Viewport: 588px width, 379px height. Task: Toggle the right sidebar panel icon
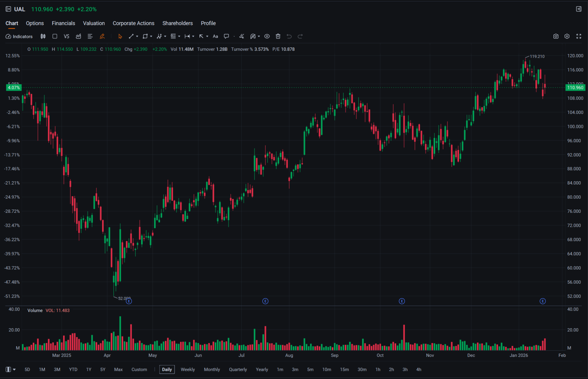click(579, 9)
